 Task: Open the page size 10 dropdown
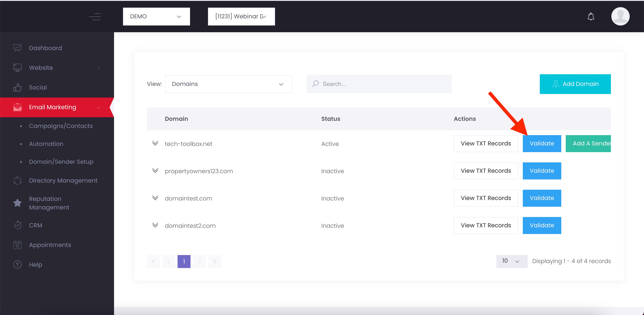[x=511, y=261]
